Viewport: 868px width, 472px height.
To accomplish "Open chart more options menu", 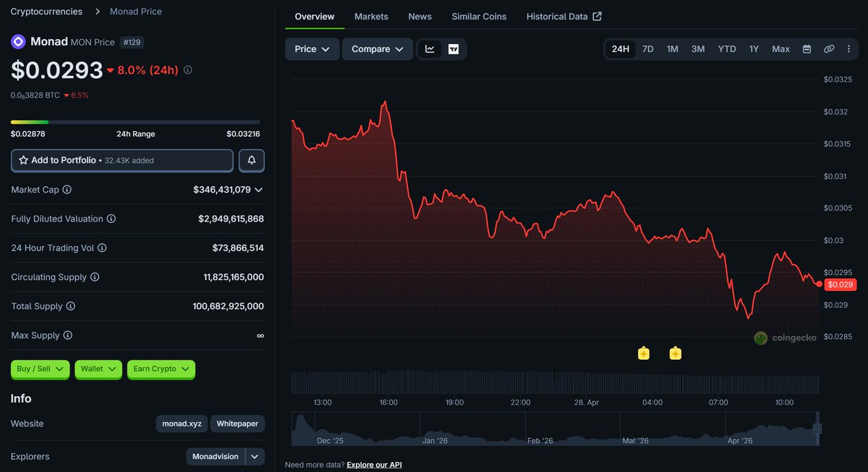I will (848, 49).
